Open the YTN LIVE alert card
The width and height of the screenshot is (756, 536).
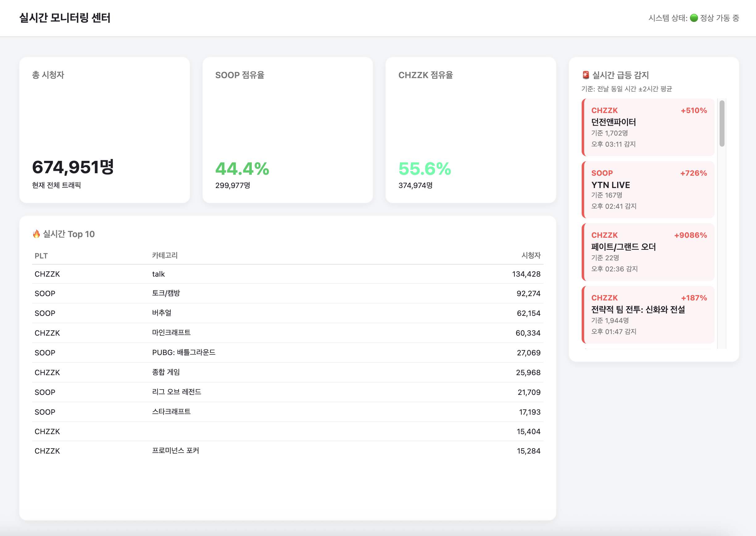coord(648,190)
